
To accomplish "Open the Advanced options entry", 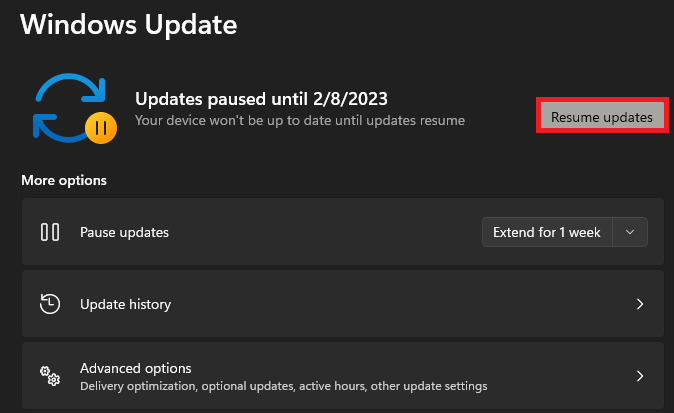I will pyautogui.click(x=135, y=368).
